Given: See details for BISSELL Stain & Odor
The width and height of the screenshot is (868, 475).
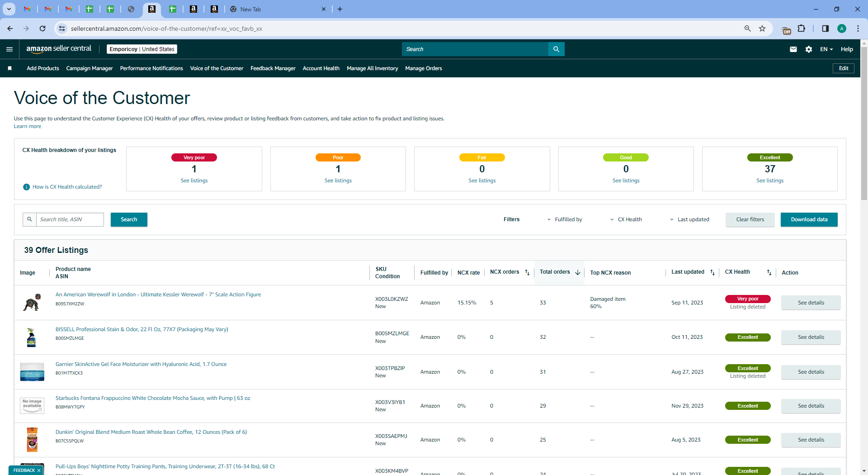Looking at the screenshot, I should [x=811, y=337].
